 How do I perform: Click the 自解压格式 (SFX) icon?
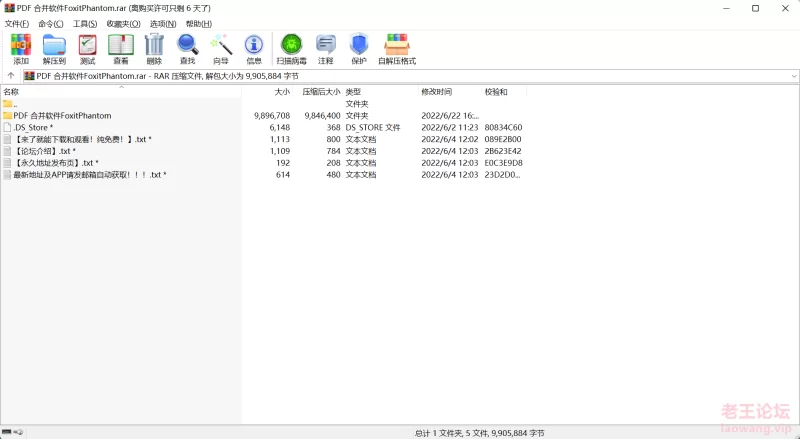pos(397,49)
